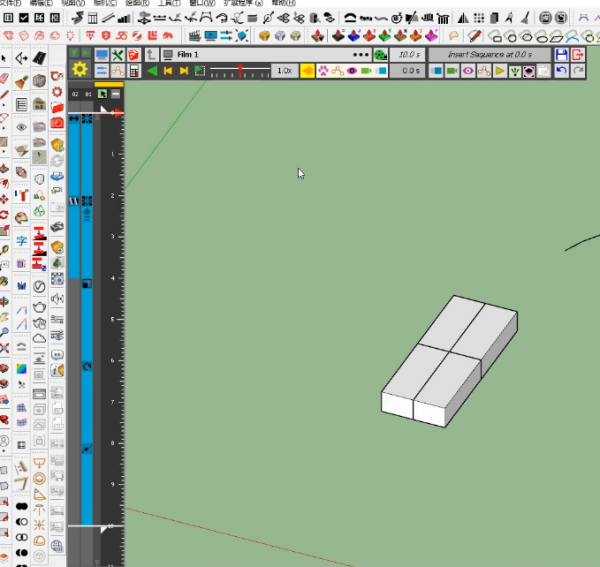
Task: Click the rotate clip icon on blue track
Action: point(87,367)
